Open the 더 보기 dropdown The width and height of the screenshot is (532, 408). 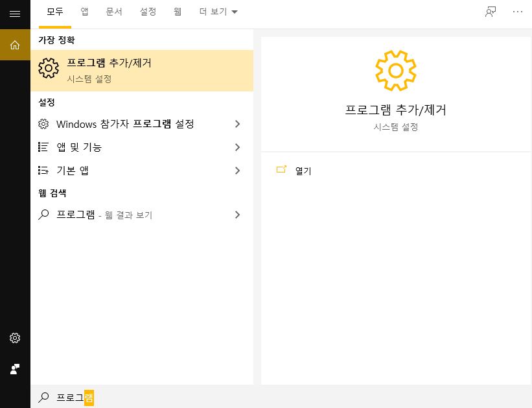[218, 12]
